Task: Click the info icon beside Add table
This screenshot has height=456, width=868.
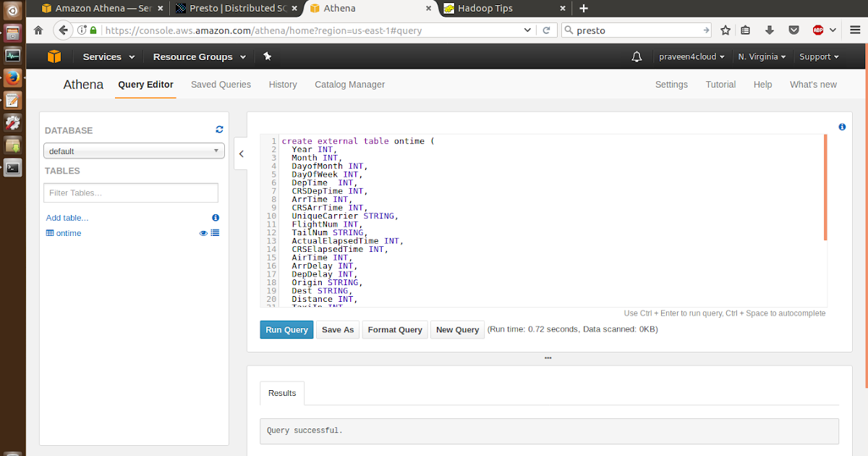Action: (x=215, y=217)
